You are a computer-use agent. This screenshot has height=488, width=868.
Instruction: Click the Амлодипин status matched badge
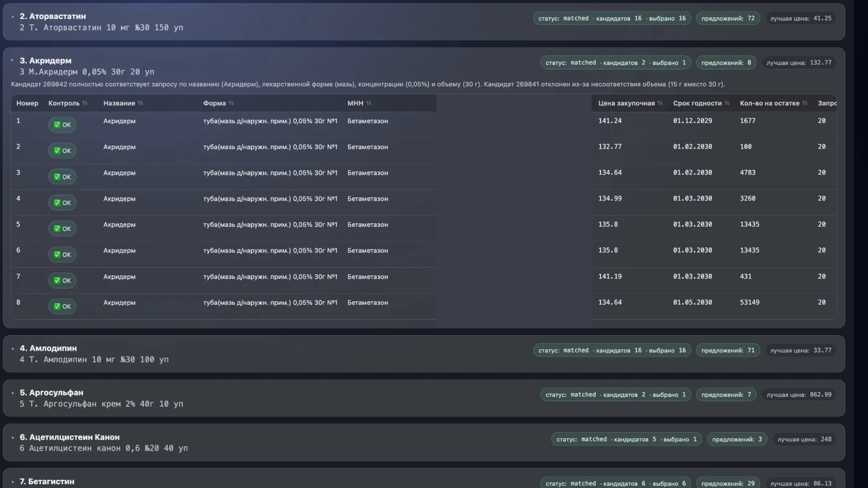click(612, 350)
